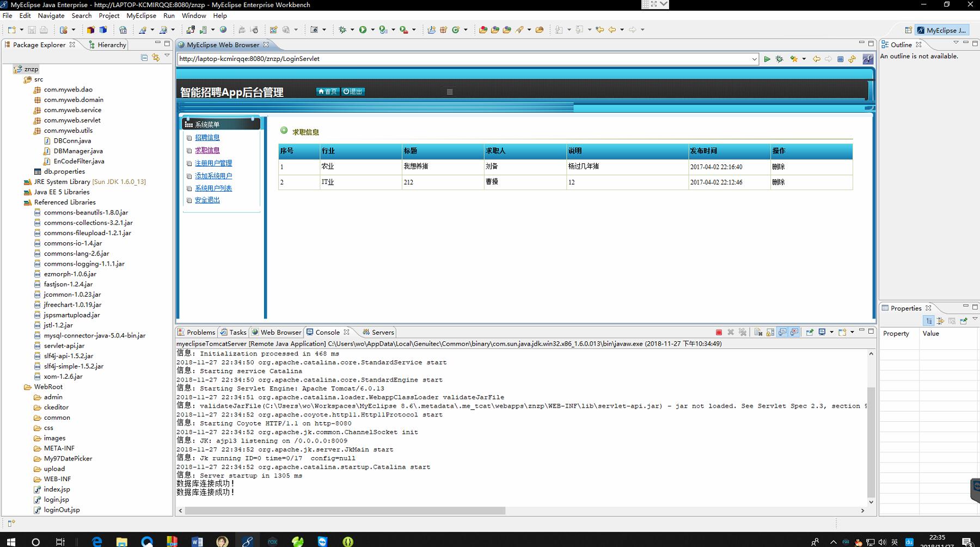
Task: Switch to the MyEclipse Java perspective button
Action: [x=941, y=30]
